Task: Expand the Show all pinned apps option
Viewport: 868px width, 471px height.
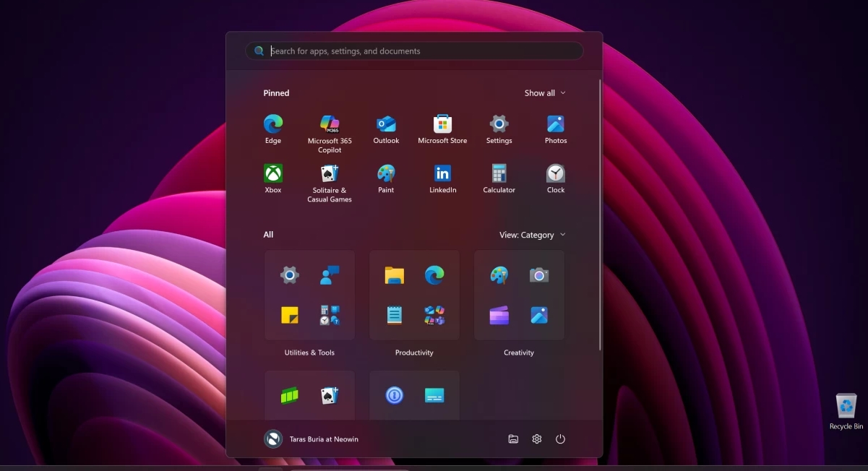Action: (x=545, y=93)
